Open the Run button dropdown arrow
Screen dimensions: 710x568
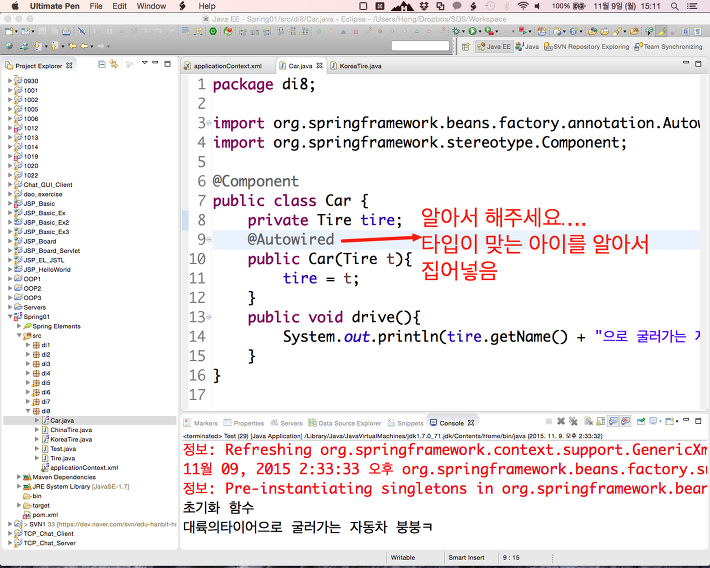coord(480,32)
